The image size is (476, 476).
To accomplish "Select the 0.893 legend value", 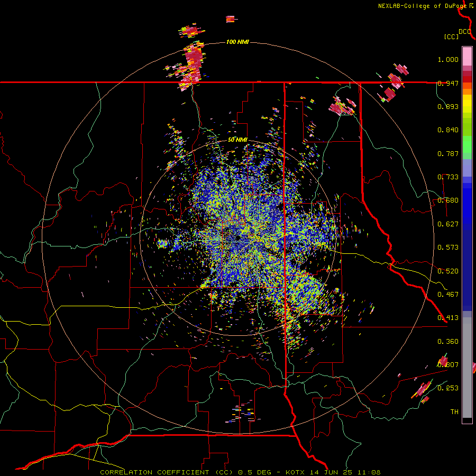I will pyautogui.click(x=448, y=106).
